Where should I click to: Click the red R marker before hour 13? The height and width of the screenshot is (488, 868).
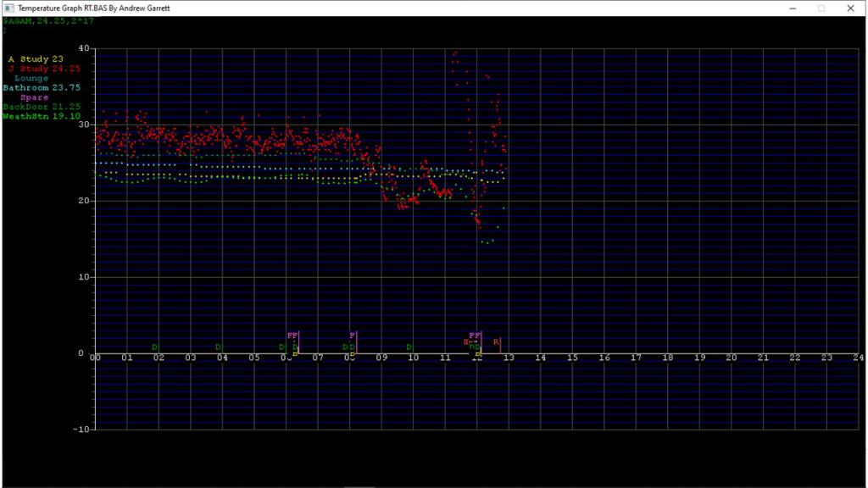coord(496,342)
